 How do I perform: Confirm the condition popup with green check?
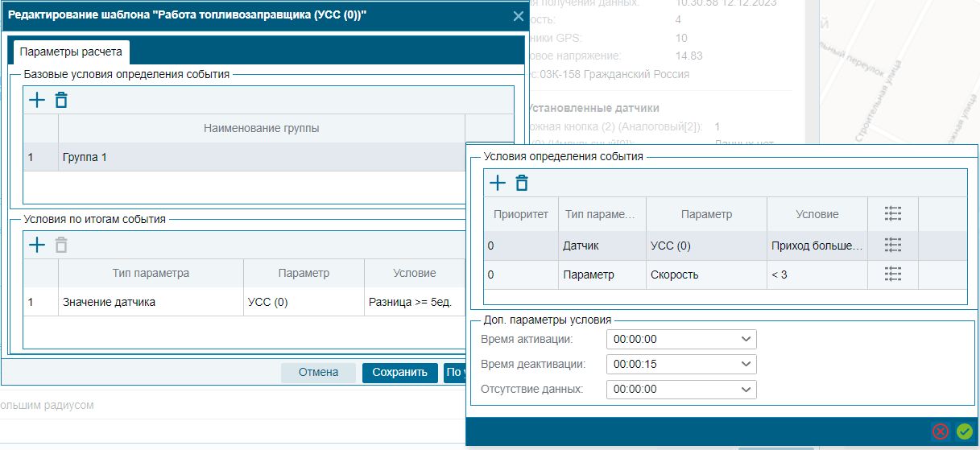(965, 431)
